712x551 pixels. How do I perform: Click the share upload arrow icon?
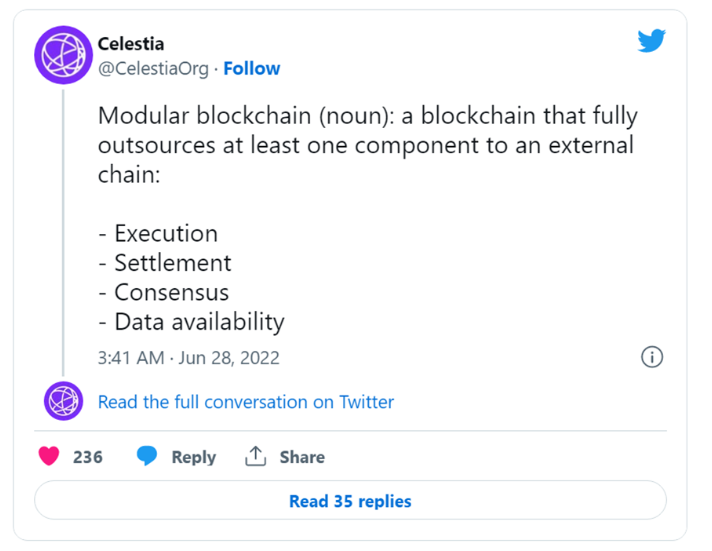click(x=256, y=456)
